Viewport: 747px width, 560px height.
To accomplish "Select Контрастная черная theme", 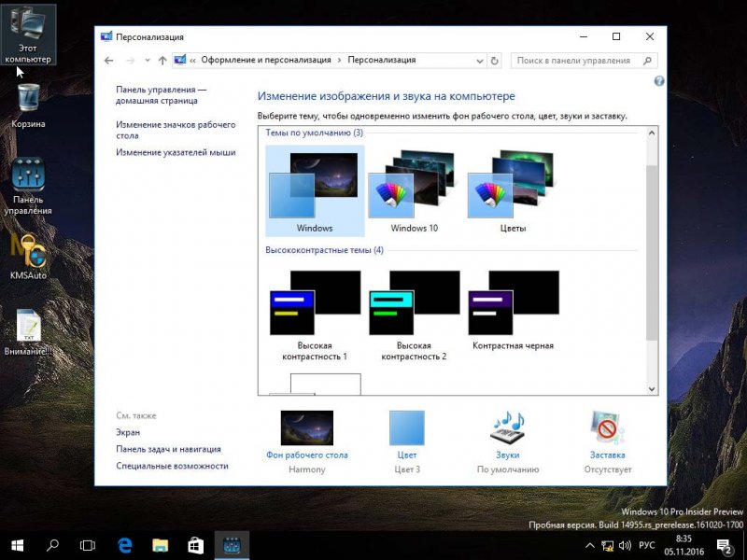I will click(x=513, y=311).
